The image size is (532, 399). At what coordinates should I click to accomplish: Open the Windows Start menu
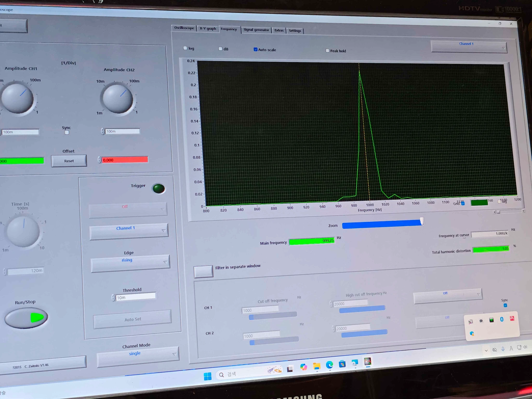tap(208, 376)
